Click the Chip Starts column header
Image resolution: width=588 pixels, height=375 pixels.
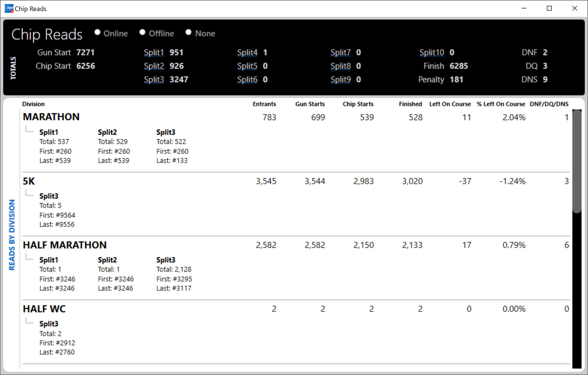click(358, 104)
